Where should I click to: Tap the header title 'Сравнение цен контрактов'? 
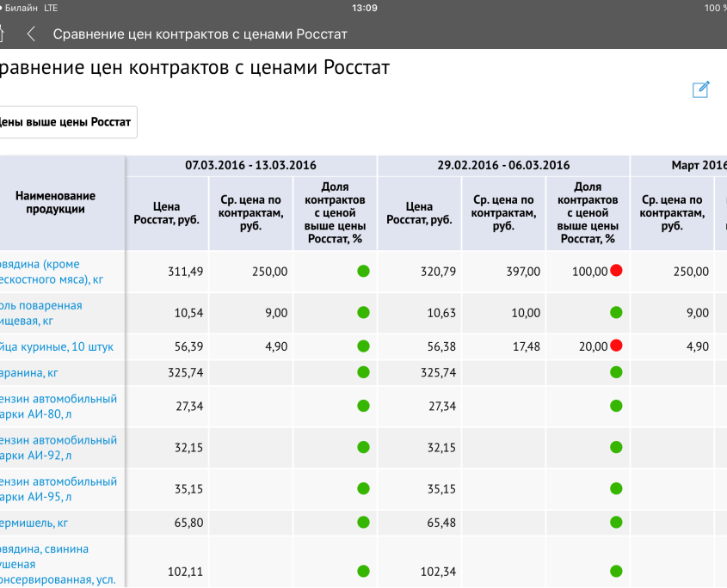coord(200,34)
